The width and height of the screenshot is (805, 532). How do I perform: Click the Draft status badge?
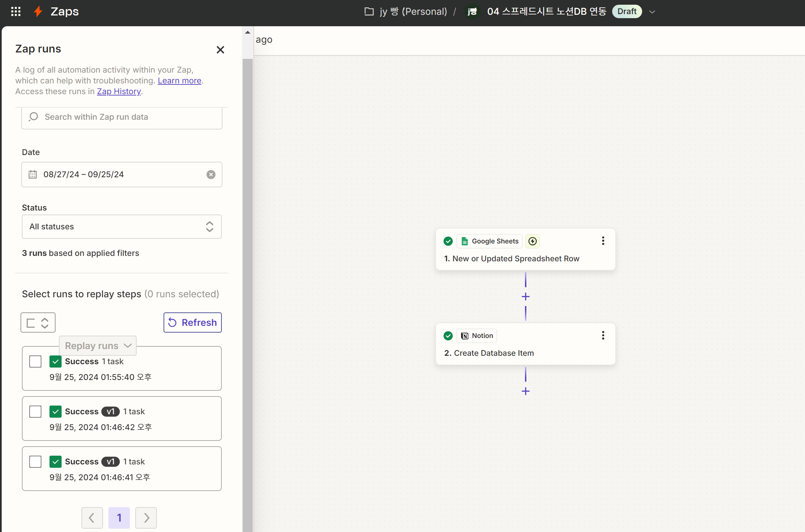(627, 11)
